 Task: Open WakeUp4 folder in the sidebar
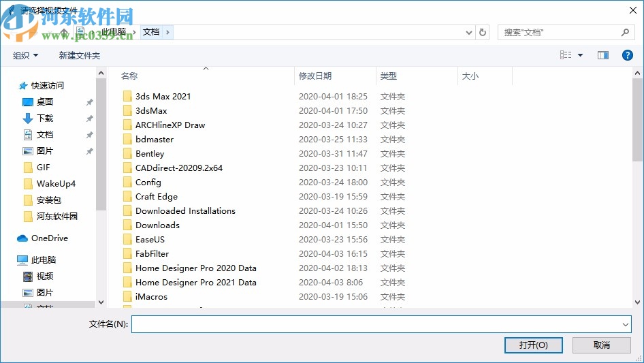[x=56, y=184]
